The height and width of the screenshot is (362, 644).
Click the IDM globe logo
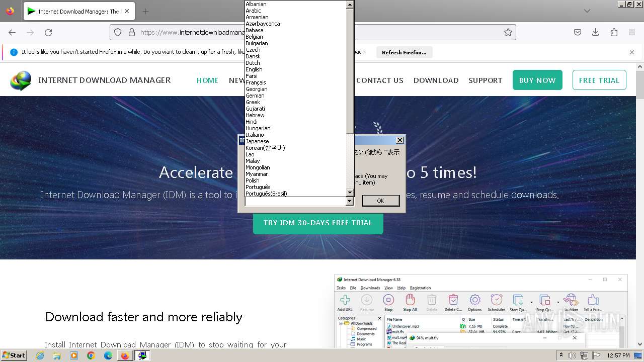pos(21,80)
